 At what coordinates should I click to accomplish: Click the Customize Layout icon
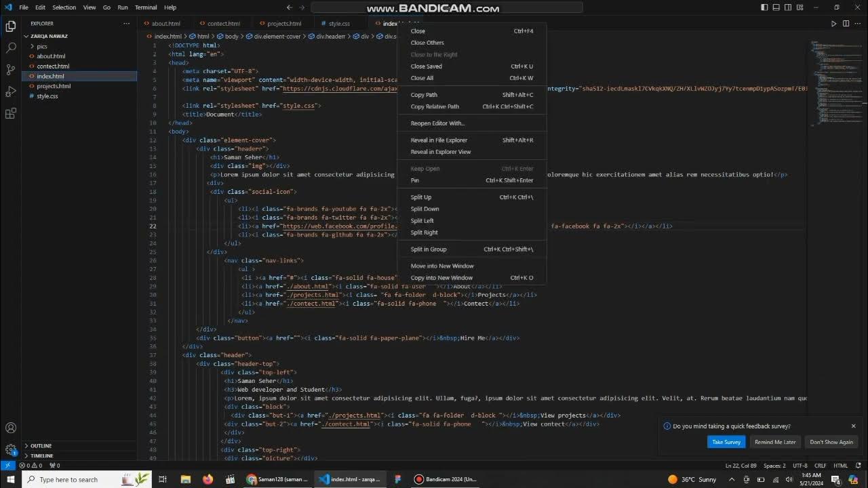point(800,7)
